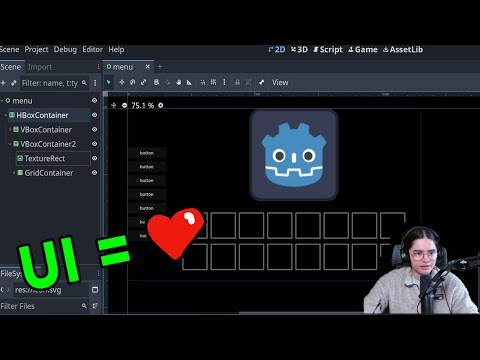This screenshot has height=360, width=480.
Task: Collapse the HBoxContainer node
Action: click(x=6, y=115)
